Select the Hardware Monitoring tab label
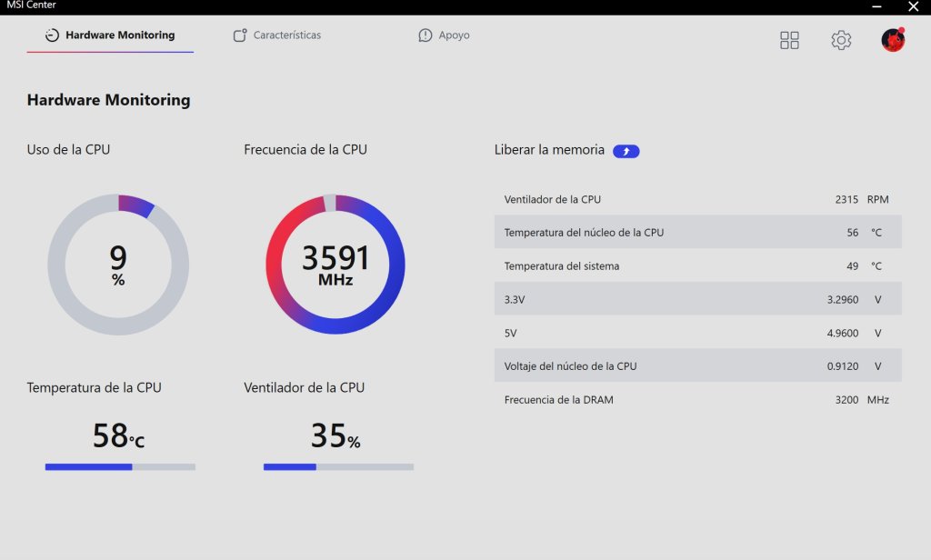This screenshot has height=560, width=931. (120, 35)
